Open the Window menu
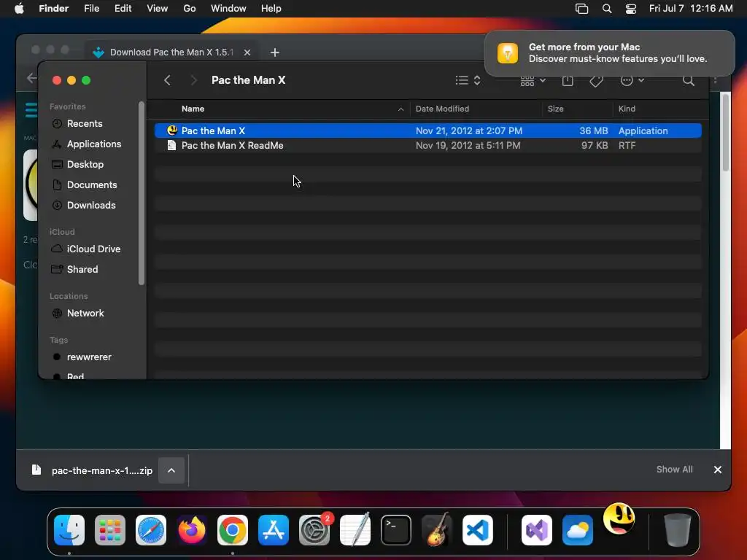The width and height of the screenshot is (747, 560). 228,9
